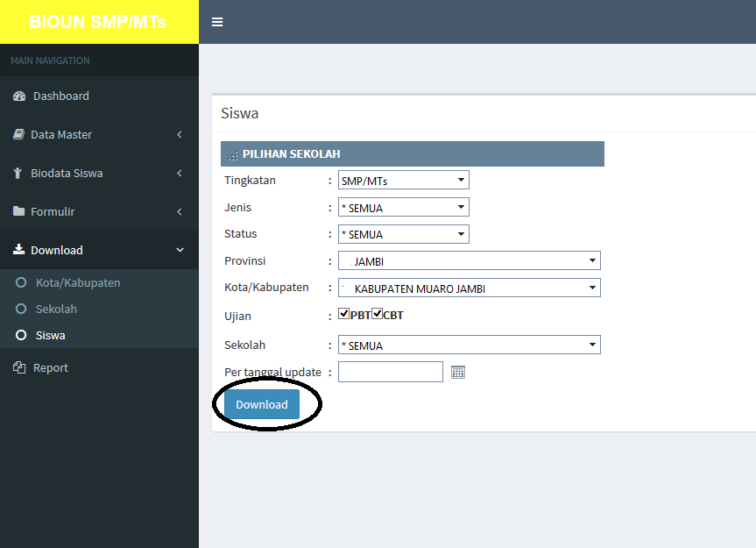Image resolution: width=756 pixels, height=548 pixels.
Task: Toggle the hamburger sidebar menu icon
Action: tap(217, 22)
